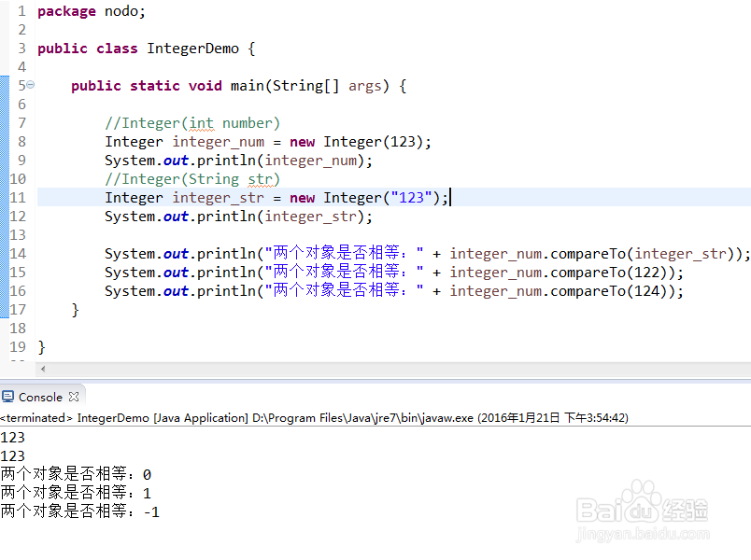The width and height of the screenshot is (751, 560).
Task: Close the Console view via X icon
Action: point(74,397)
